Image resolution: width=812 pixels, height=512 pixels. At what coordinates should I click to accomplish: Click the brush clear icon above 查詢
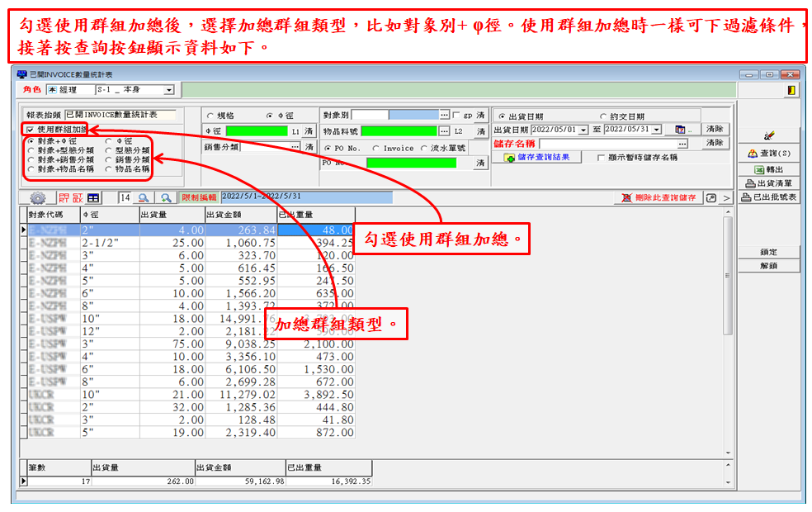click(x=769, y=135)
